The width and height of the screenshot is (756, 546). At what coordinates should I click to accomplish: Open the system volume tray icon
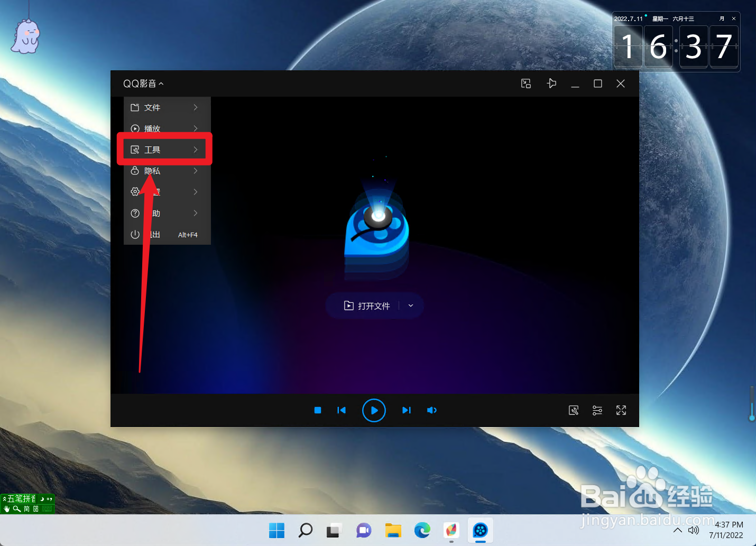[694, 530]
